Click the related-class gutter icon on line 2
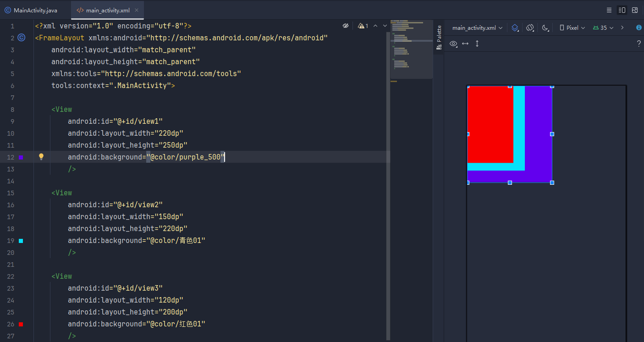This screenshot has height=342, width=644. [x=21, y=38]
